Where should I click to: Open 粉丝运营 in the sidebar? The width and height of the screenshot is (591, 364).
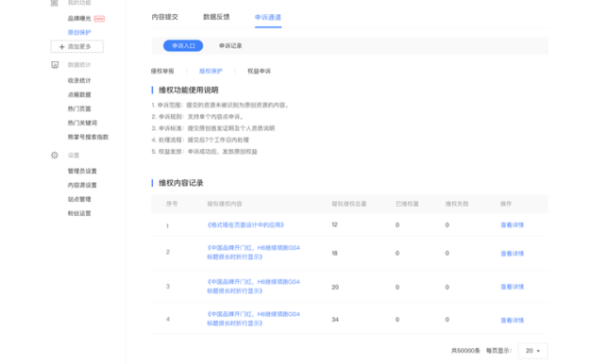(x=79, y=213)
